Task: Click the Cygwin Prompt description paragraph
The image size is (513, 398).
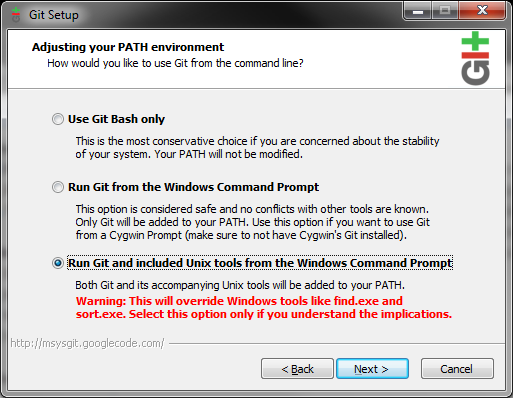Action: click(252, 222)
